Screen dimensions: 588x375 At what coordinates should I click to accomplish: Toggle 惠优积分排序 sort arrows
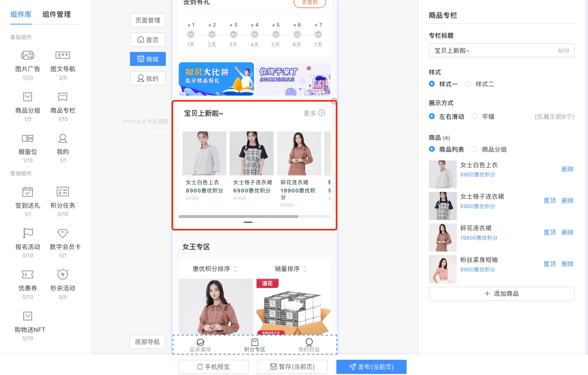point(235,269)
